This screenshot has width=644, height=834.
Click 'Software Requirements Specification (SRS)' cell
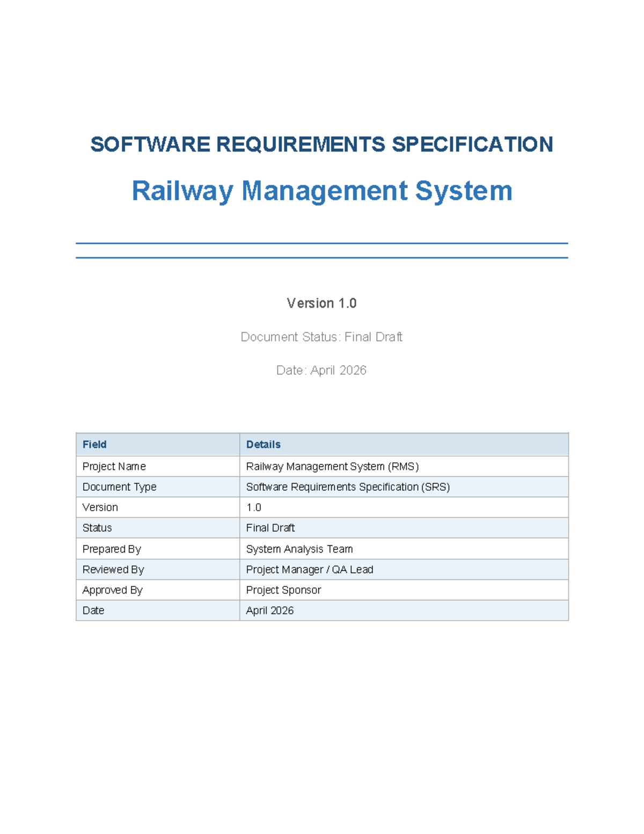coord(404,487)
